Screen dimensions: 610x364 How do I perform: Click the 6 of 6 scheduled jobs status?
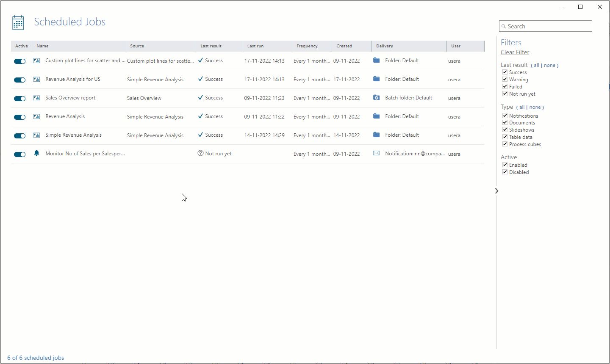(36, 358)
